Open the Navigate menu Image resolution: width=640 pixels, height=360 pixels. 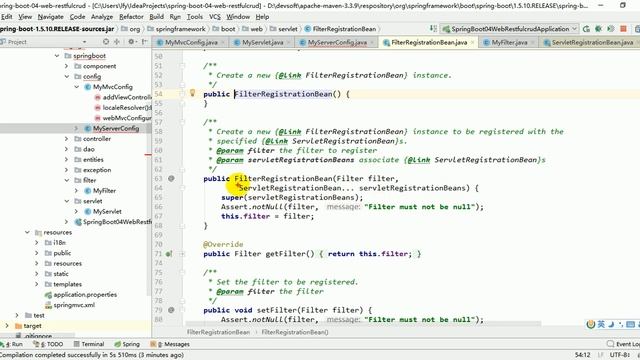pyautogui.click(x=51, y=17)
